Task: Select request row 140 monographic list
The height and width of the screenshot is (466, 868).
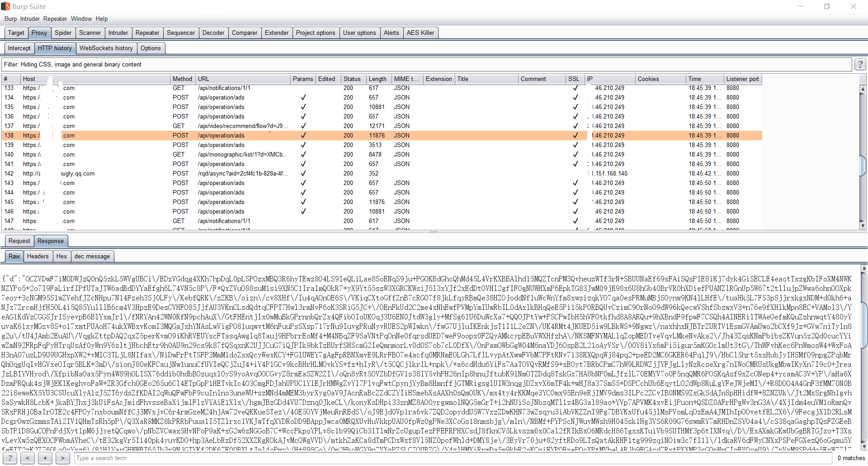Action: (x=382, y=155)
